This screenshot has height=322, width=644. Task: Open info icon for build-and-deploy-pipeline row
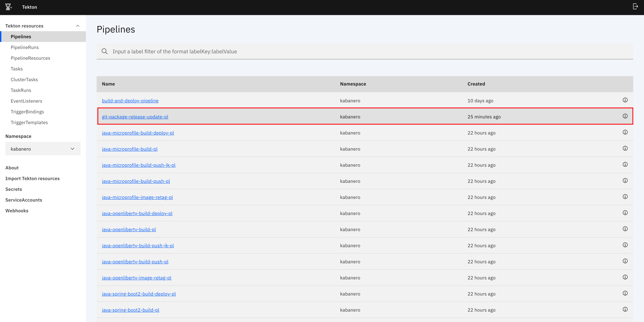(x=625, y=100)
